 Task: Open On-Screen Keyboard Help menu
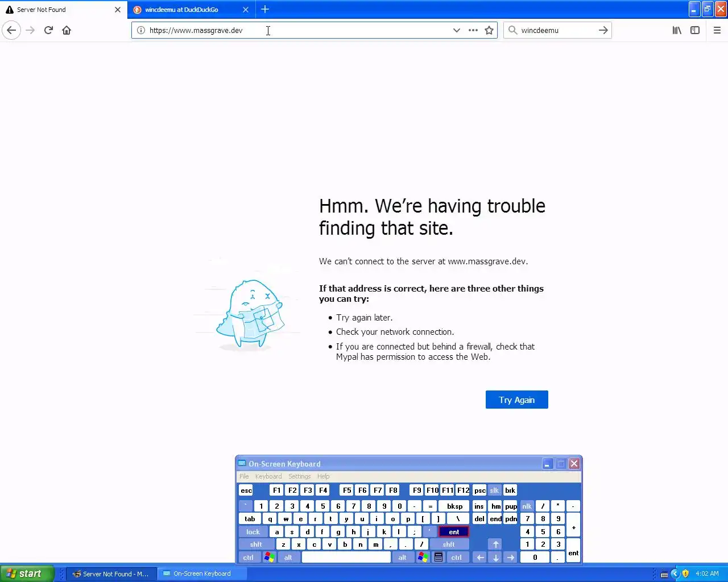323,476
